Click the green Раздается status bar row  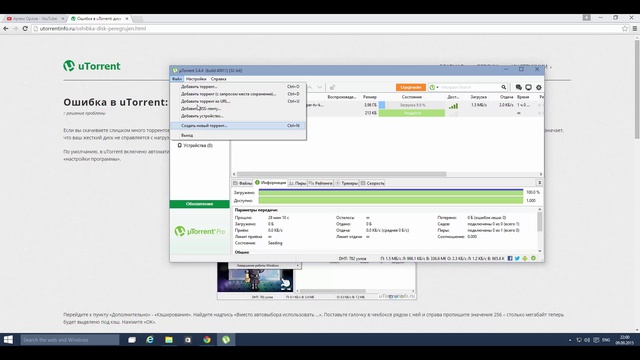(412, 113)
